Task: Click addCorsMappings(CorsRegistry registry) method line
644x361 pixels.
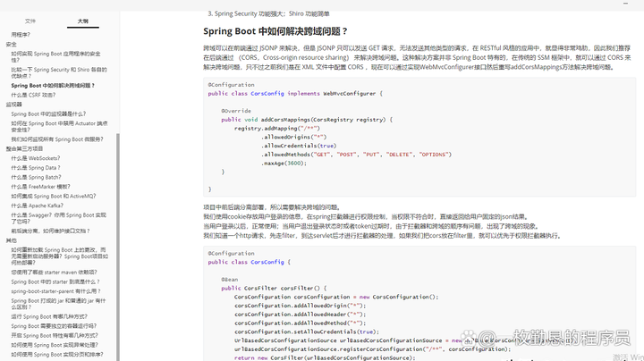Action: tap(307, 120)
